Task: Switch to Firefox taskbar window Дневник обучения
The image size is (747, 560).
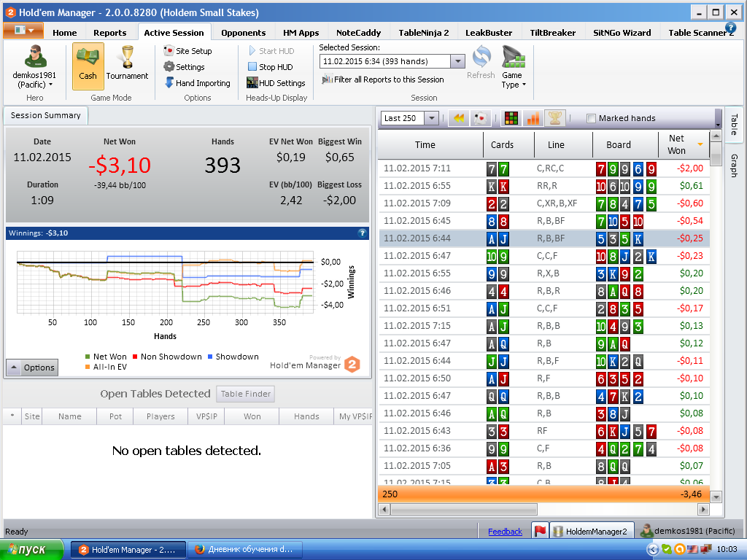Action: 244,550
